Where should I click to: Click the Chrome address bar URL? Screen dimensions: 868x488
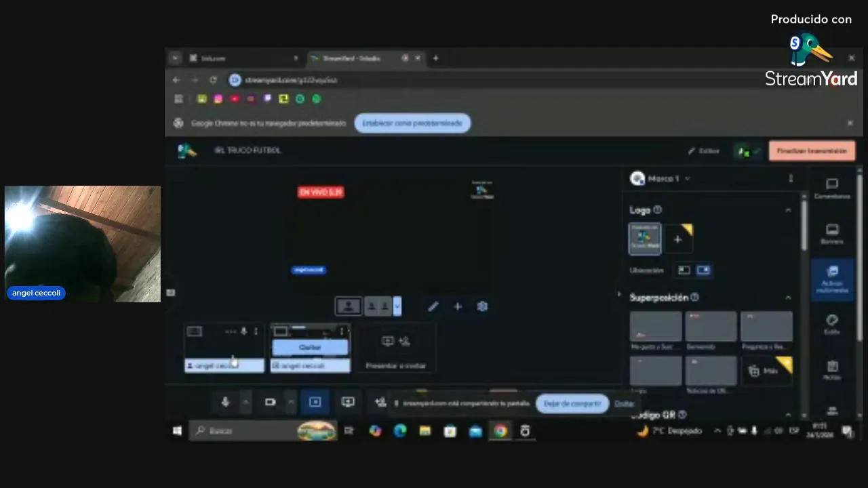(291, 80)
